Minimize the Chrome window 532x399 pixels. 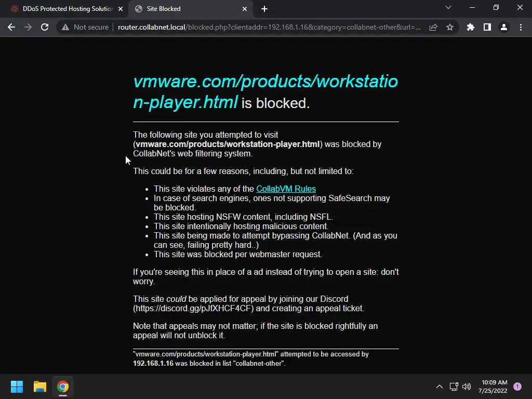472,7
